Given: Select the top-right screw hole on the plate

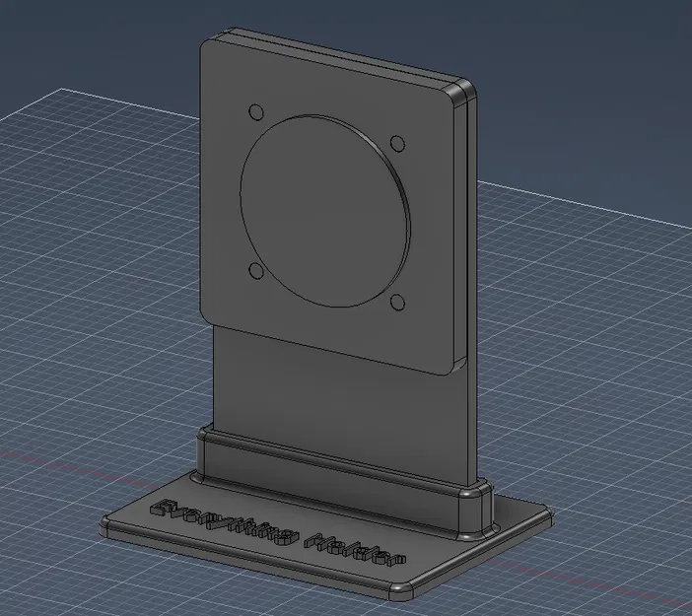Looking at the screenshot, I should [397, 144].
